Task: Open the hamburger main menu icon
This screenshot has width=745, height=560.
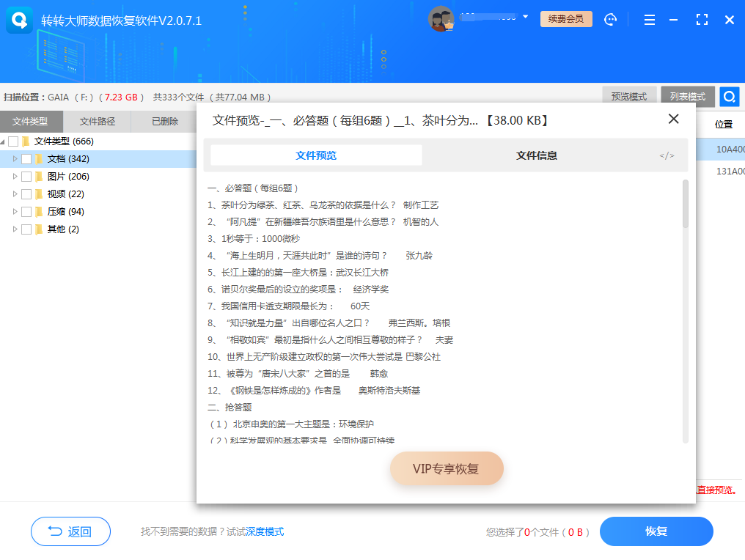Action: click(649, 20)
